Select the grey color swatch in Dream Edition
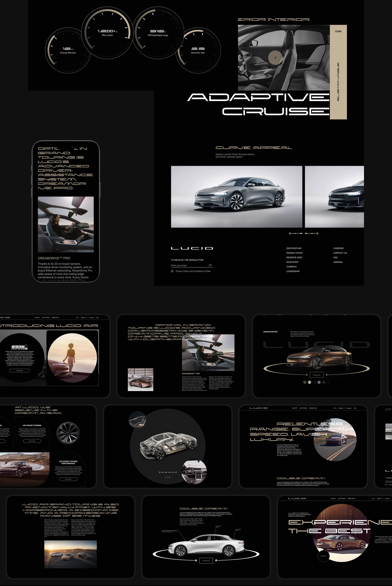Screen dimensions: 392x586 coord(319,382)
